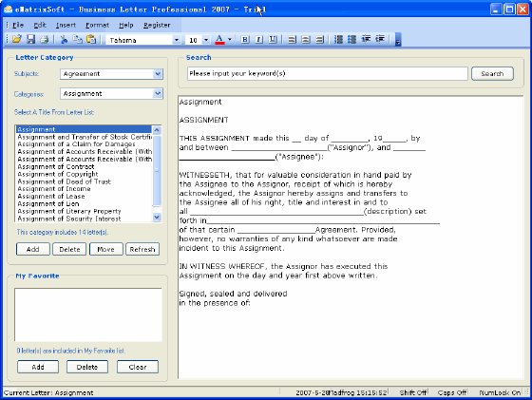Image resolution: width=532 pixels, height=400 pixels.
Task: Click the Print icon in toolbar
Action: pos(44,39)
